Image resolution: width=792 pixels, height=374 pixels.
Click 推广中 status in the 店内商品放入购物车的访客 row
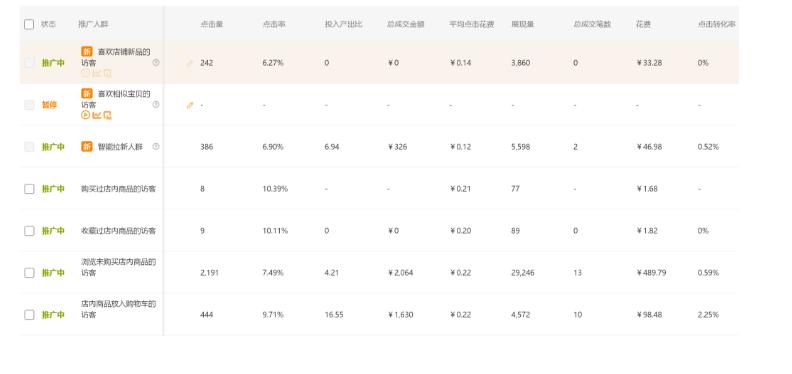tap(53, 314)
